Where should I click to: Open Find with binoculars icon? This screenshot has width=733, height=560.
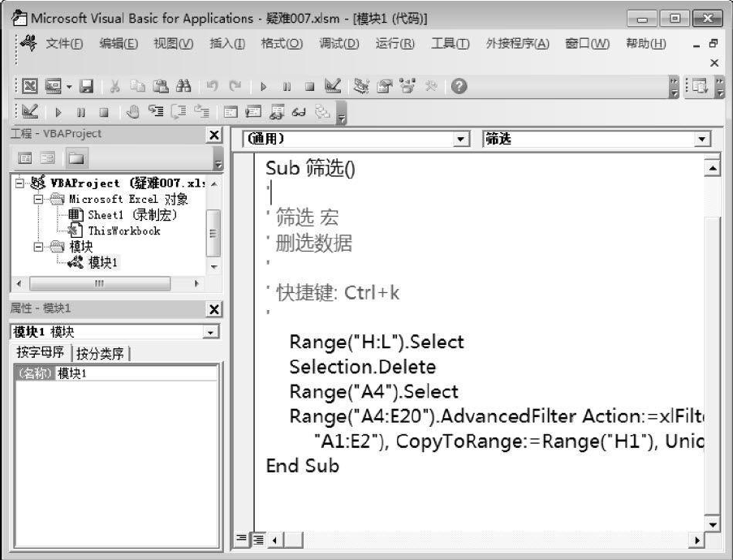click(x=183, y=86)
